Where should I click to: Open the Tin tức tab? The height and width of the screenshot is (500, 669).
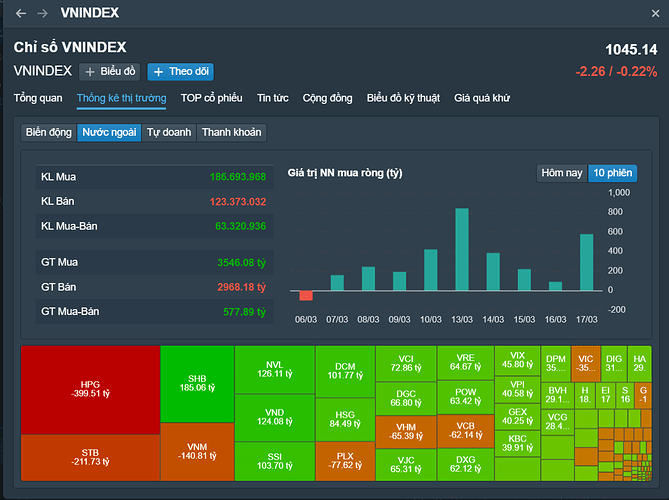point(272,98)
